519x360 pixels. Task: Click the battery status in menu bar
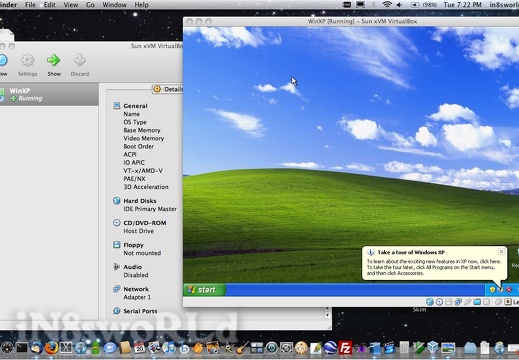pyautogui.click(x=423, y=5)
